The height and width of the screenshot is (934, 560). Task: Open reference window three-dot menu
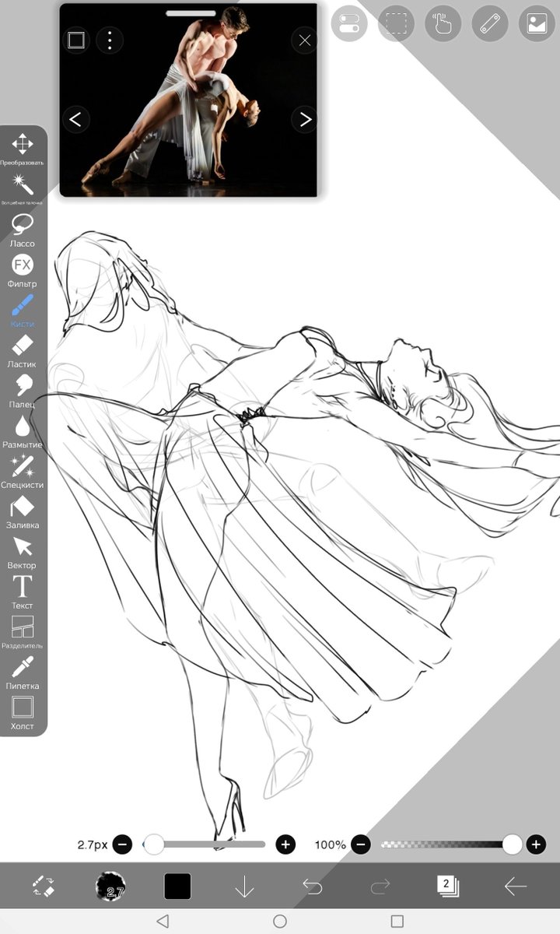pyautogui.click(x=110, y=40)
